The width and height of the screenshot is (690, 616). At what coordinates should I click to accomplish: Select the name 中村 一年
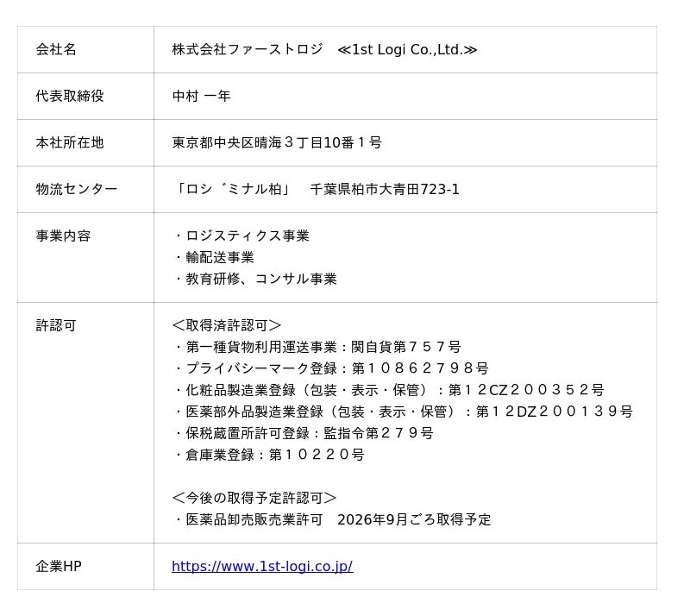pyautogui.click(x=202, y=96)
